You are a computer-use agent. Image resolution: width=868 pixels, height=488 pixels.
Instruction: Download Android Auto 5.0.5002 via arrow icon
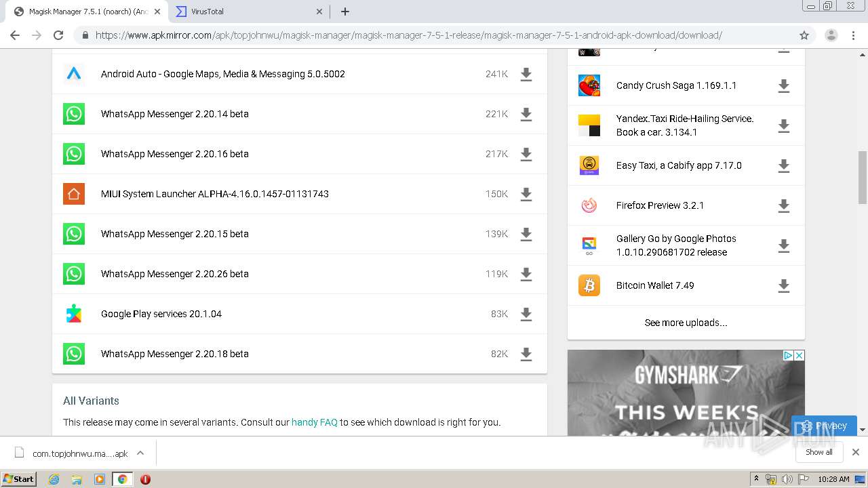[x=526, y=75]
